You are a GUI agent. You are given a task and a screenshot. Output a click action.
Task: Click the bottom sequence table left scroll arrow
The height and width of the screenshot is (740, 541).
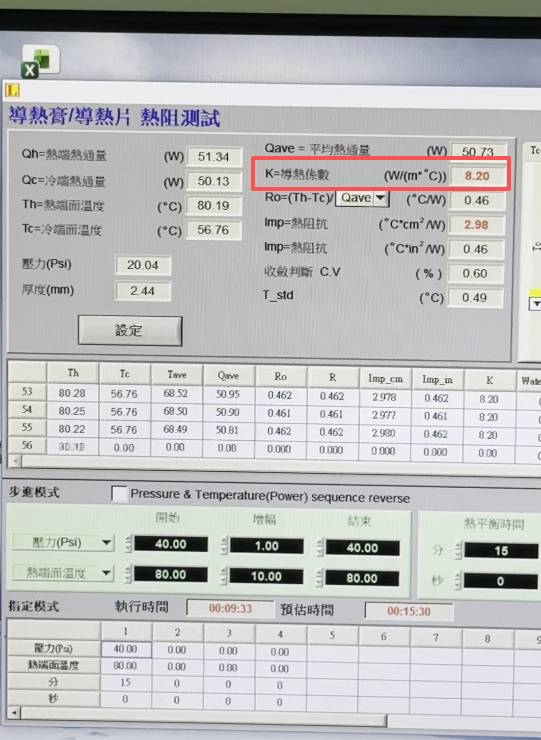click(14, 712)
